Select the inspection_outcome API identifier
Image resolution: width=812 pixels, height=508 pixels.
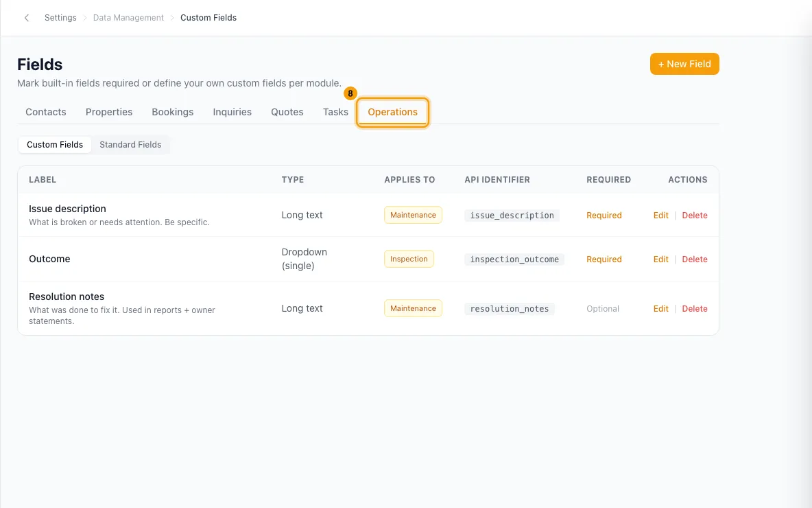[514, 259]
